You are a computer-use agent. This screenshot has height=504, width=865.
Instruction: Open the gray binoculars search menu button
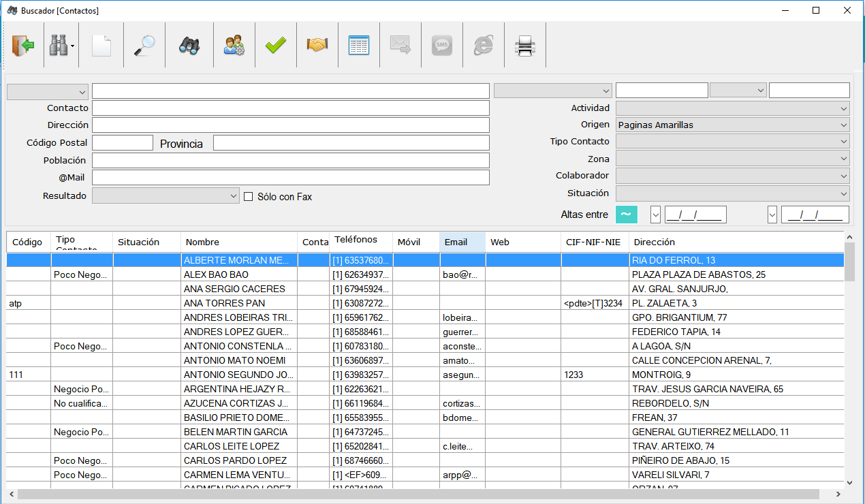(x=61, y=46)
